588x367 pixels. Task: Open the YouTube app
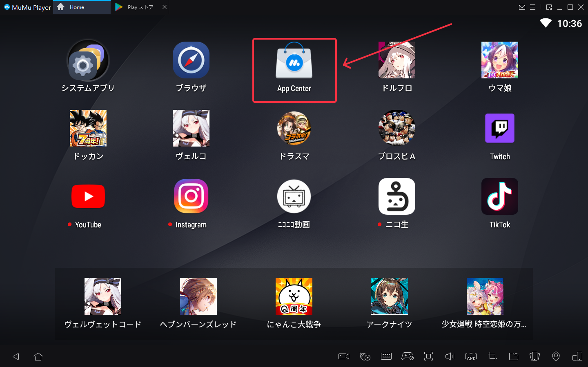pos(88,196)
